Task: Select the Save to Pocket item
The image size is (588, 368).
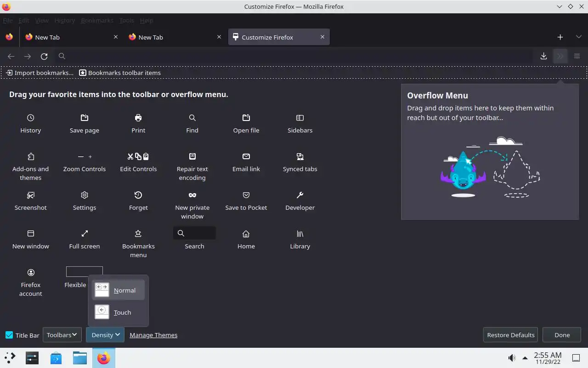Action: (246, 201)
